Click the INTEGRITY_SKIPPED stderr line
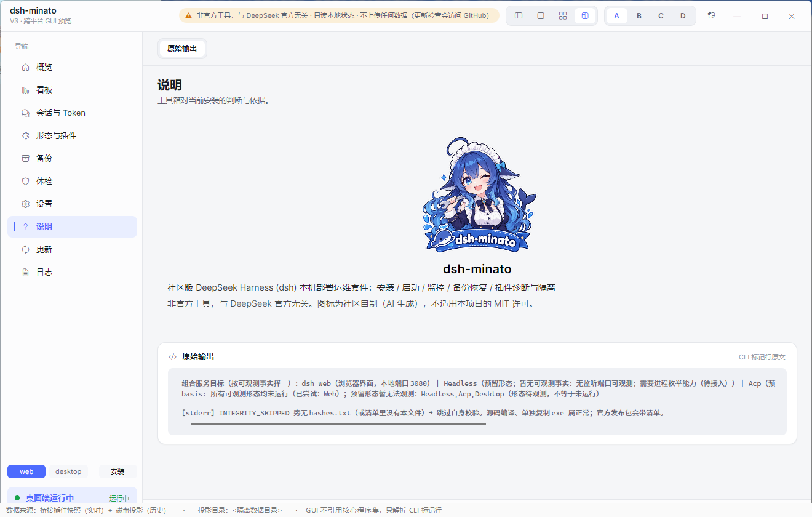Viewport: 812px width, 517px height. click(x=423, y=413)
